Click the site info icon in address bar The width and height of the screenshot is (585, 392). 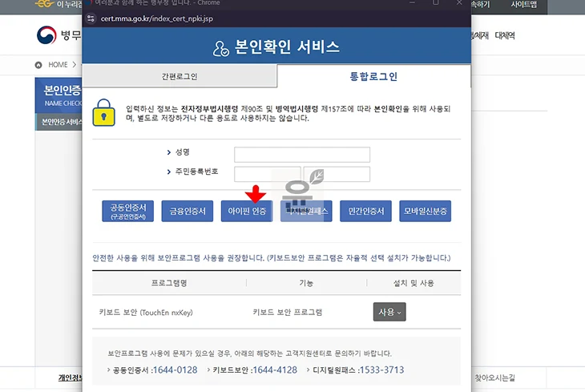click(92, 17)
